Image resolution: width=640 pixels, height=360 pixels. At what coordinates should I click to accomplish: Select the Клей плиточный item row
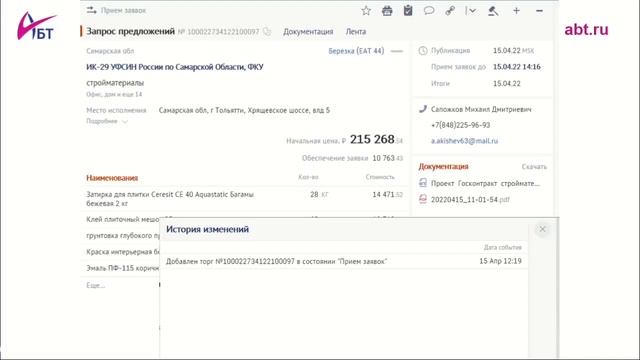[122, 220]
